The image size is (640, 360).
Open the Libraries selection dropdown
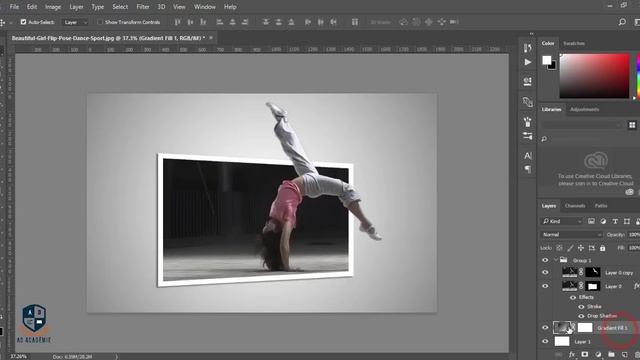(582, 125)
